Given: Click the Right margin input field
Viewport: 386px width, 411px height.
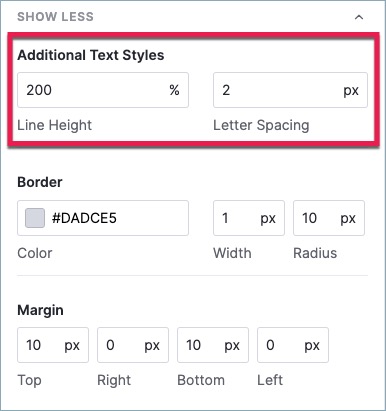Looking at the screenshot, I should pyautogui.click(x=133, y=345).
